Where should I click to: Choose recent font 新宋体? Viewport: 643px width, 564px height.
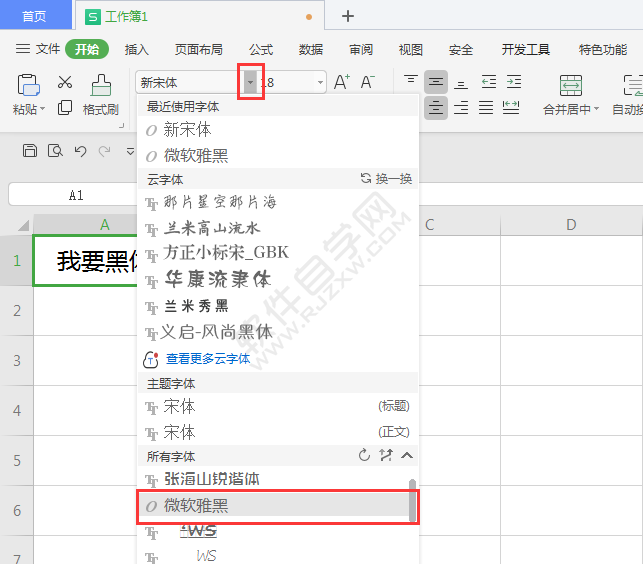(278, 130)
